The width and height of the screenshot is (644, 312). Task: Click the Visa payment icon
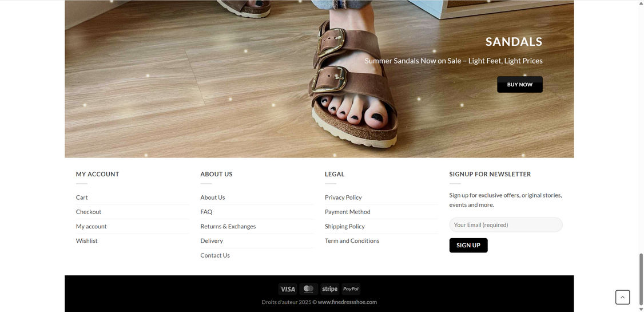pyautogui.click(x=288, y=289)
